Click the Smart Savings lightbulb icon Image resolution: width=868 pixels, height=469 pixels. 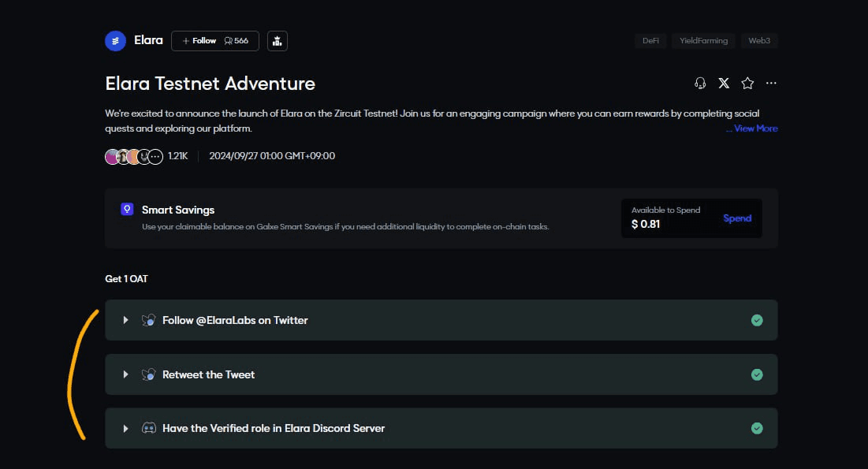(x=127, y=209)
